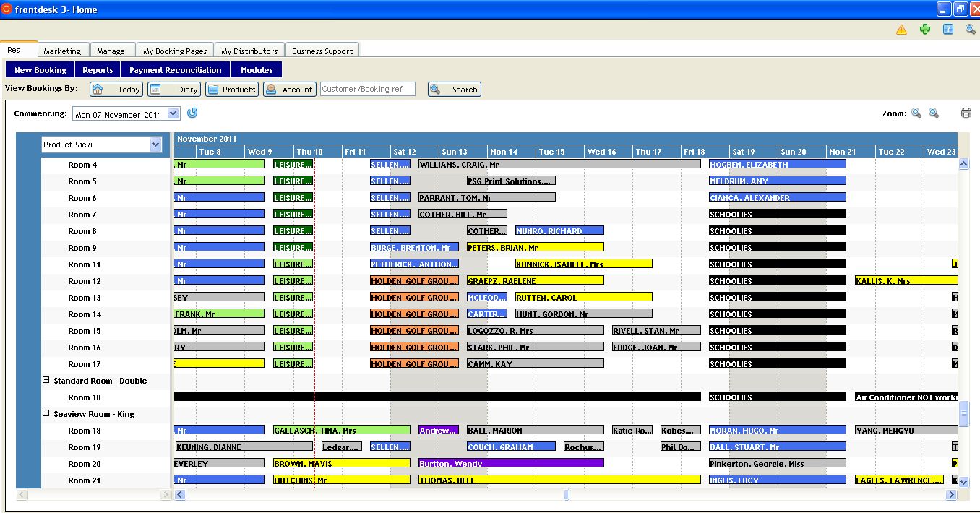Screen dimensions: 980x513
Task: Select the THOMAS, BELL booking
Action: tap(559, 480)
